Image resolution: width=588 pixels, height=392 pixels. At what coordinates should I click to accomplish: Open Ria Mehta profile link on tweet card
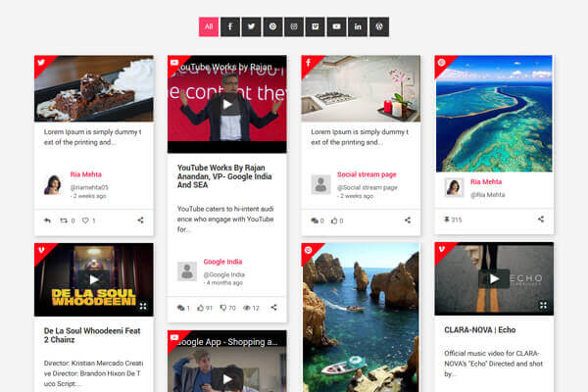86,174
